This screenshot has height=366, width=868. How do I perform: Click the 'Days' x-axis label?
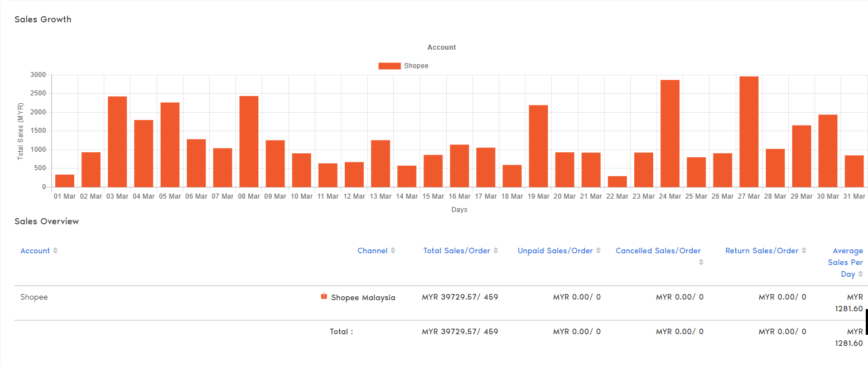460,210
